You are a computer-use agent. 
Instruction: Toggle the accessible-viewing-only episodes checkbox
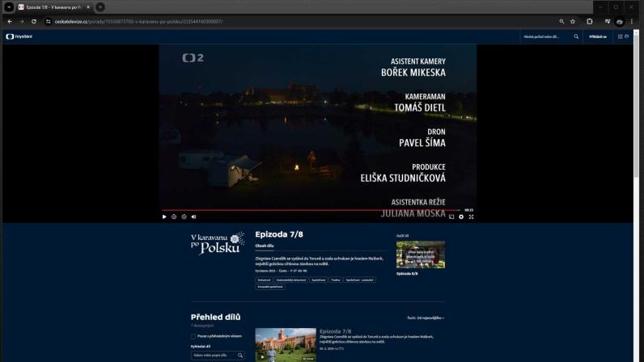(193, 337)
